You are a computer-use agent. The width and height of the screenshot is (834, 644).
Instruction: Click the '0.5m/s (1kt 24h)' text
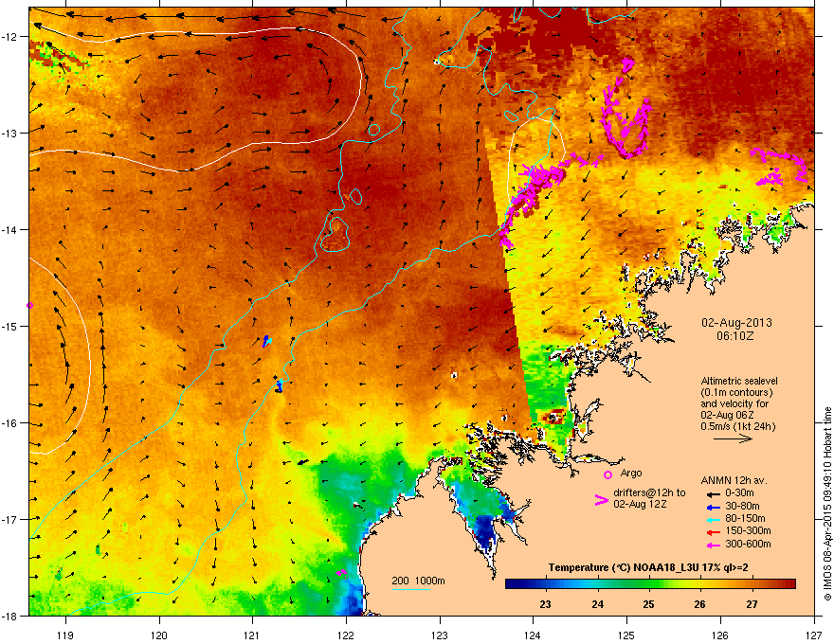(x=737, y=426)
